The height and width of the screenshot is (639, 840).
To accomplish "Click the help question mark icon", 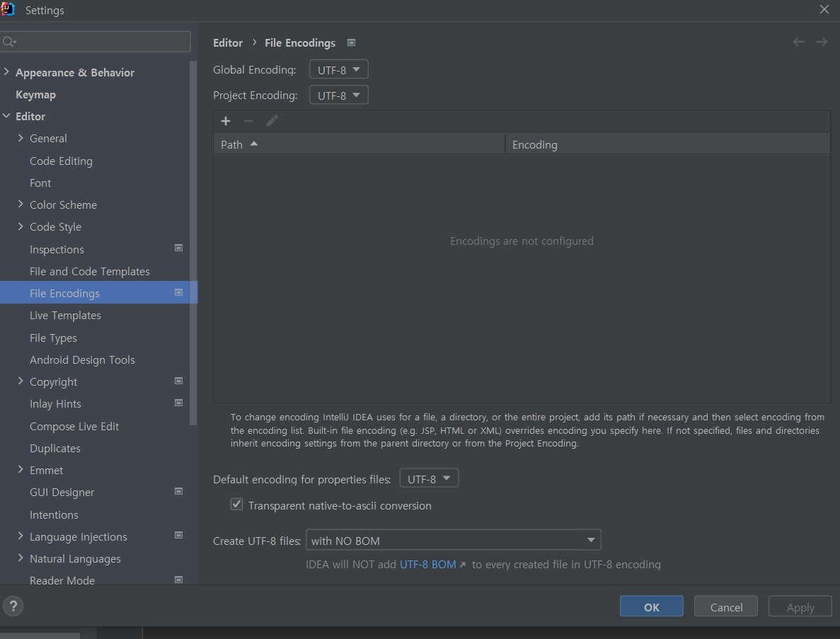I will tap(13, 606).
